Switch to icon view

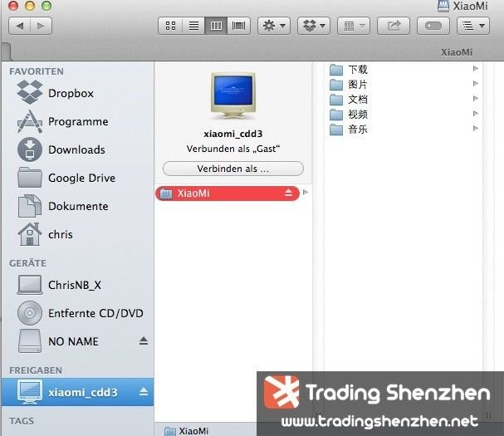coord(170,26)
